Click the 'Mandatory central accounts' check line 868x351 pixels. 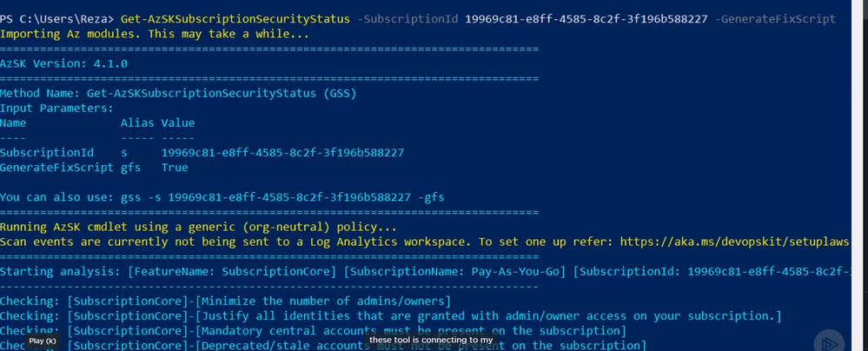pyautogui.click(x=314, y=331)
